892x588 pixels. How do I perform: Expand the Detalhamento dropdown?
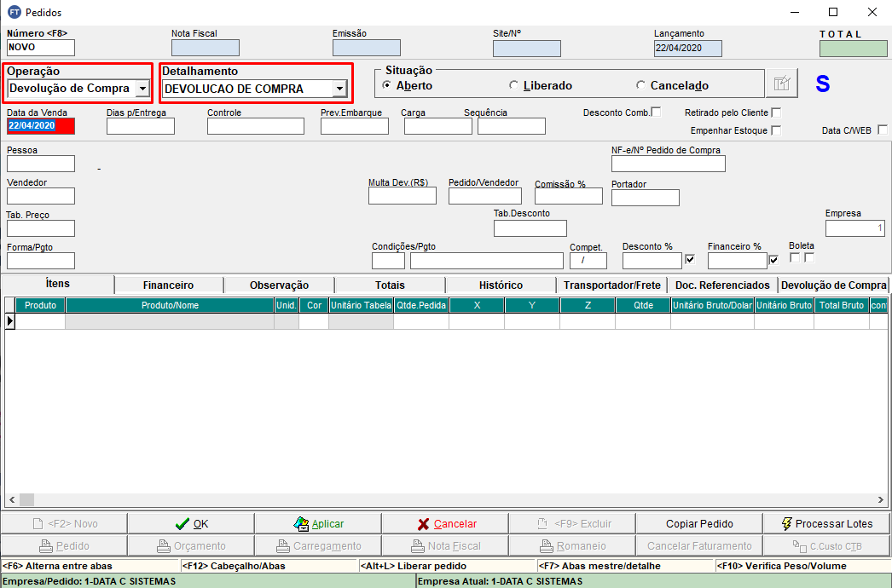pos(339,88)
